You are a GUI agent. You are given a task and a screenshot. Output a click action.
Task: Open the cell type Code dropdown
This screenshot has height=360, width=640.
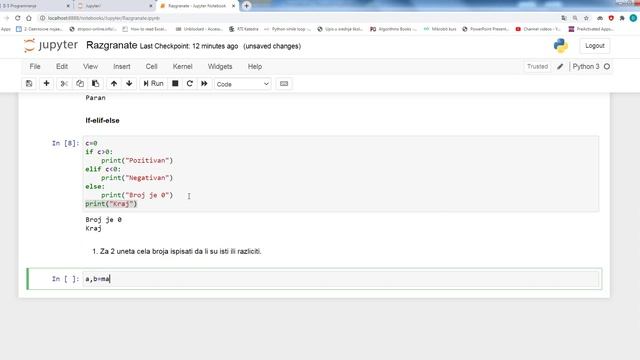(242, 84)
